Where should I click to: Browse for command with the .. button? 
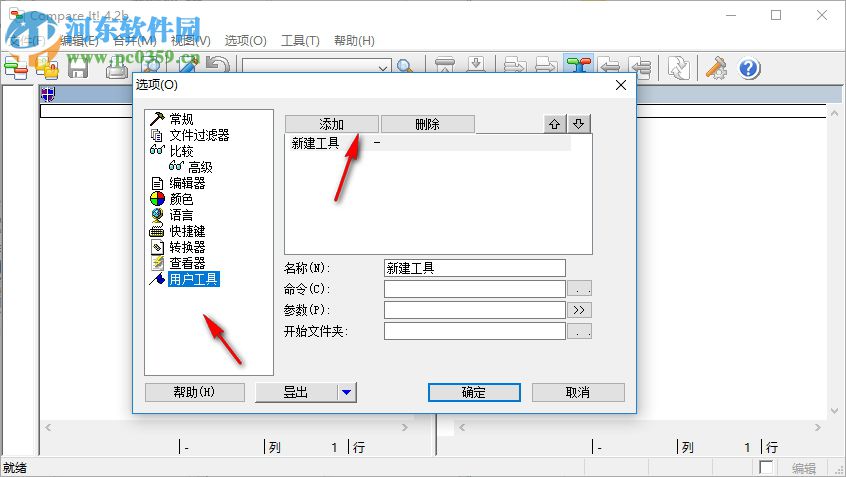coord(579,288)
